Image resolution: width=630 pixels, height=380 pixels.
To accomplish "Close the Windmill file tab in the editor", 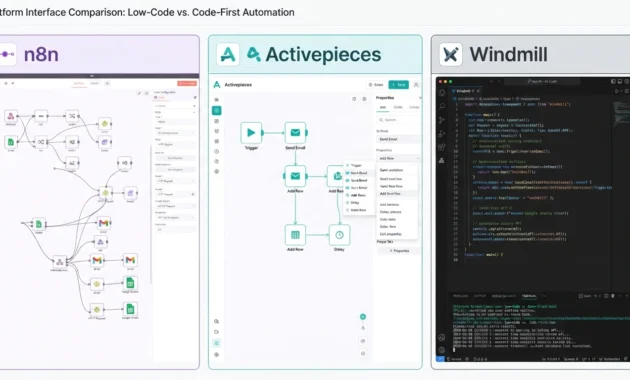I will click(x=478, y=91).
